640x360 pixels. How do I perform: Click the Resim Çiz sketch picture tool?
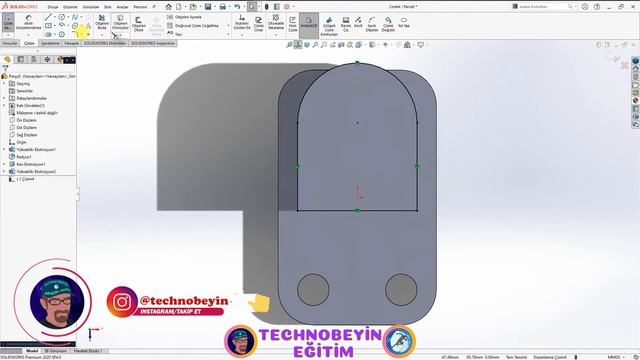pyautogui.click(x=346, y=24)
